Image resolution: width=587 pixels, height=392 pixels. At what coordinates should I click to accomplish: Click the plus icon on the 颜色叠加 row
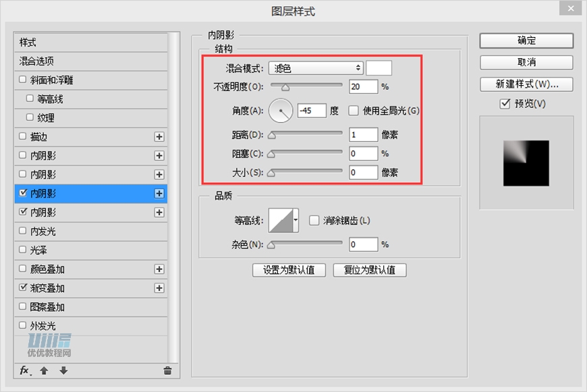[159, 269]
